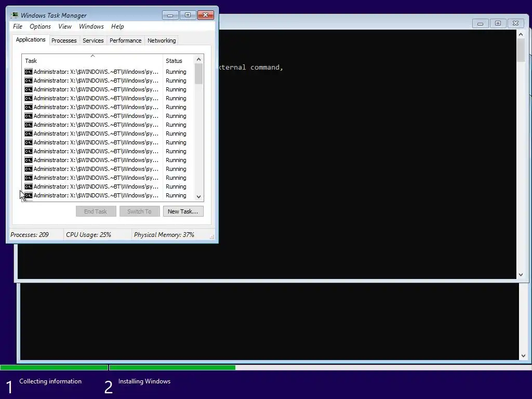Click the Switch To button
This screenshot has height=399, width=532.
click(139, 211)
